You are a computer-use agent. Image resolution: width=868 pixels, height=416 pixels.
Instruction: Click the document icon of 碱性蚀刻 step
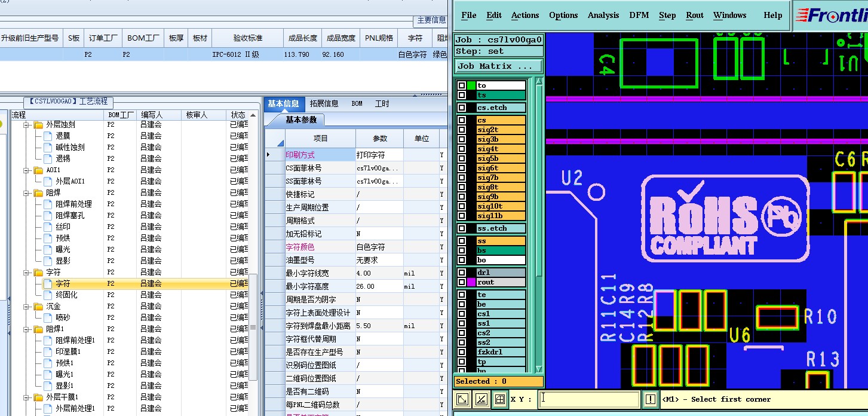[48, 148]
